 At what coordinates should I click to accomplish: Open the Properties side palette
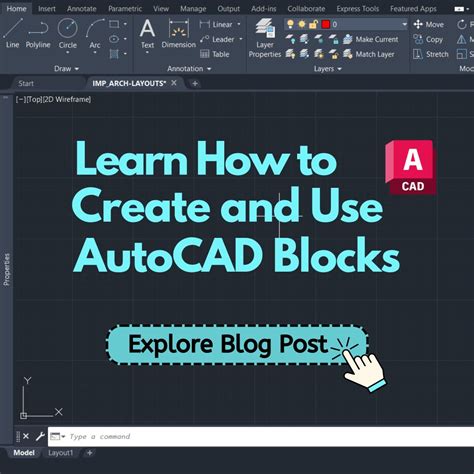click(x=6, y=269)
